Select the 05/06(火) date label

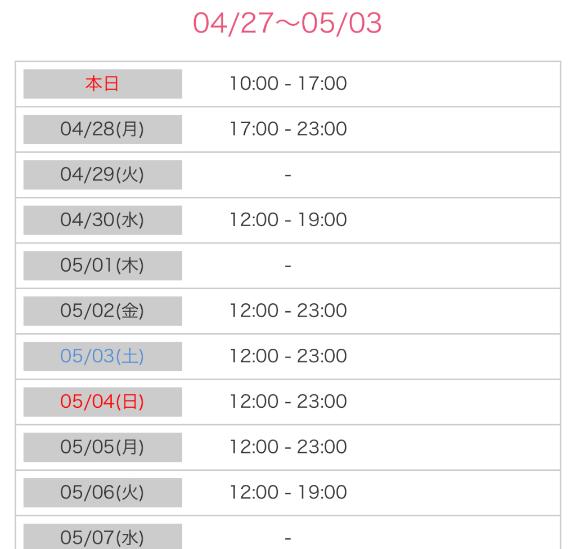102,492
